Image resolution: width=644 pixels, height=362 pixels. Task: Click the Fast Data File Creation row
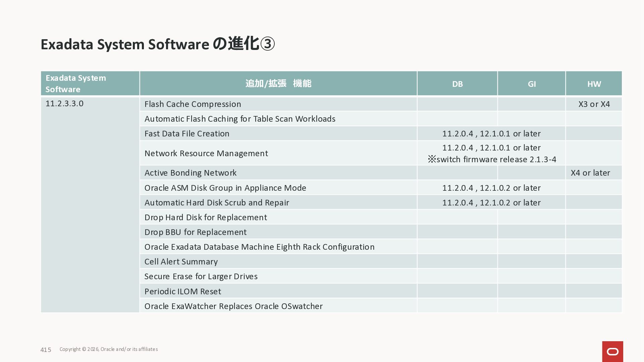tap(187, 134)
